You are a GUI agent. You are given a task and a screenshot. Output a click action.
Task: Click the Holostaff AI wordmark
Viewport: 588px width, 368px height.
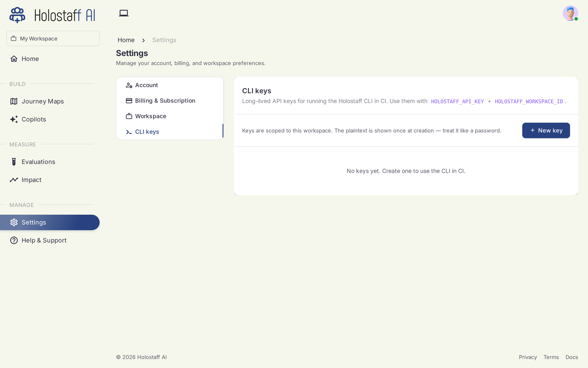[65, 15]
